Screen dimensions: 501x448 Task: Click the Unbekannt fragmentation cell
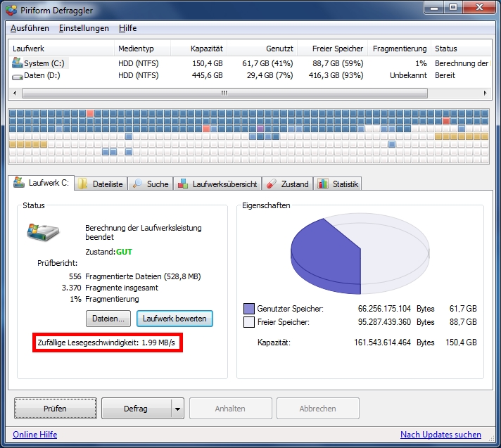click(408, 76)
